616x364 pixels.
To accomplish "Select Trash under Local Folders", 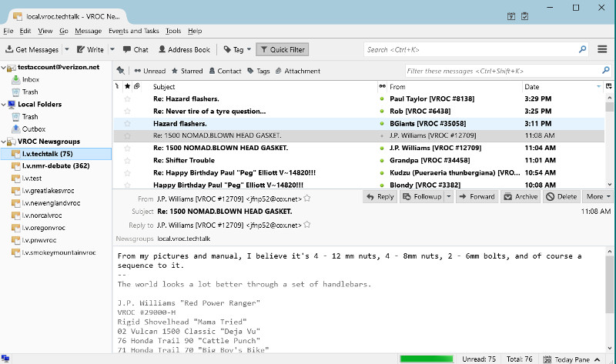I will tap(25, 117).
